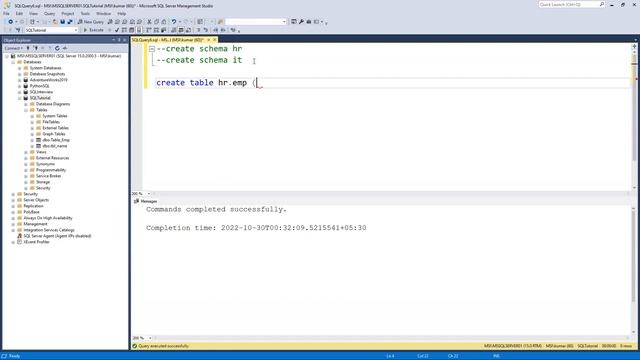Click the Messages tab icon
The width and height of the screenshot is (640, 360).
[136, 201]
